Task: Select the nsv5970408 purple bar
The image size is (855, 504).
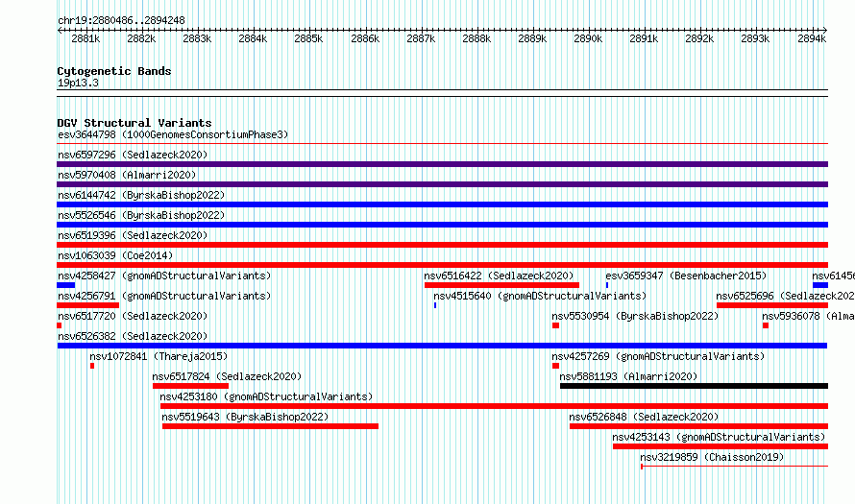Action: 442,184
